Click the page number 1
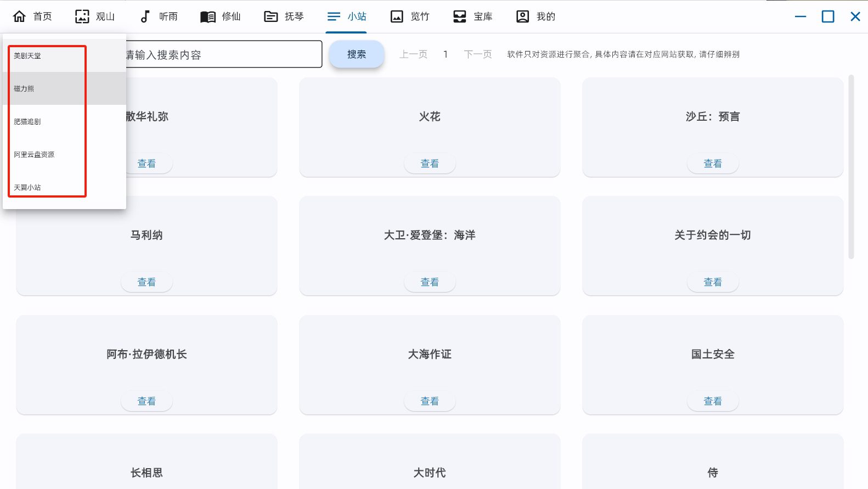Image resolution: width=868 pixels, height=489 pixels. 446,54
